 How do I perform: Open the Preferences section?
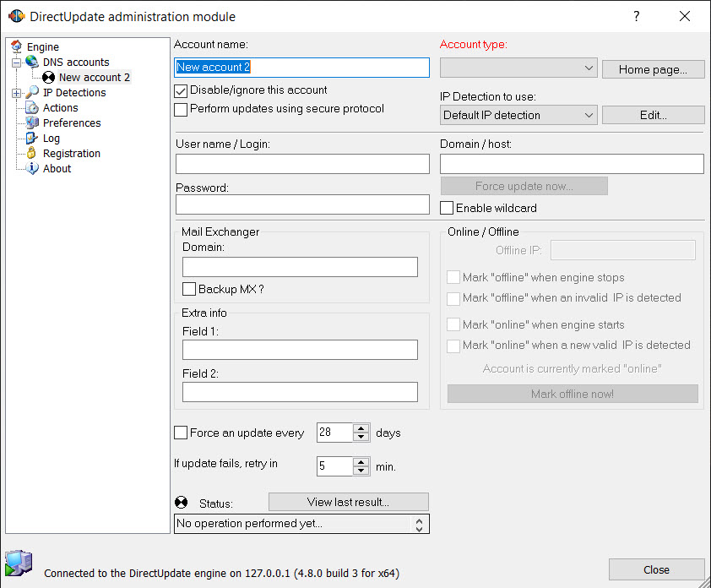[72, 123]
